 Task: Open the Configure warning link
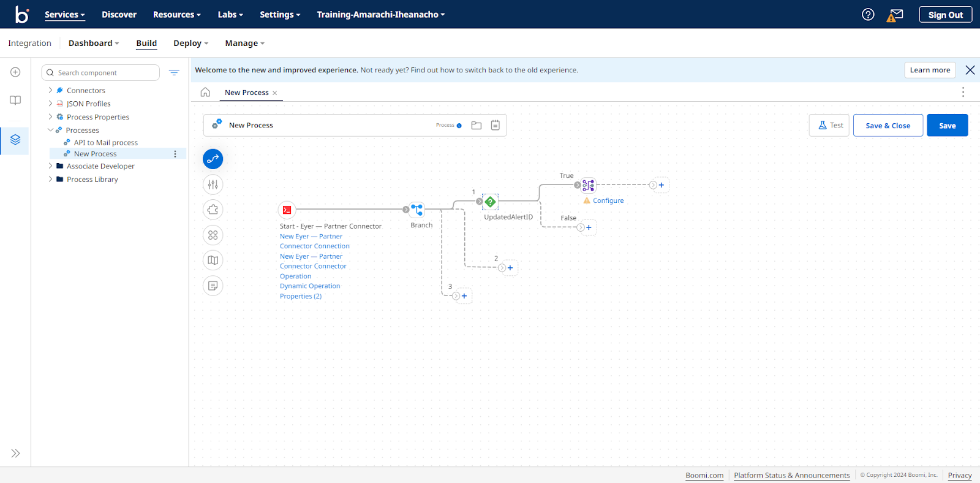608,200
